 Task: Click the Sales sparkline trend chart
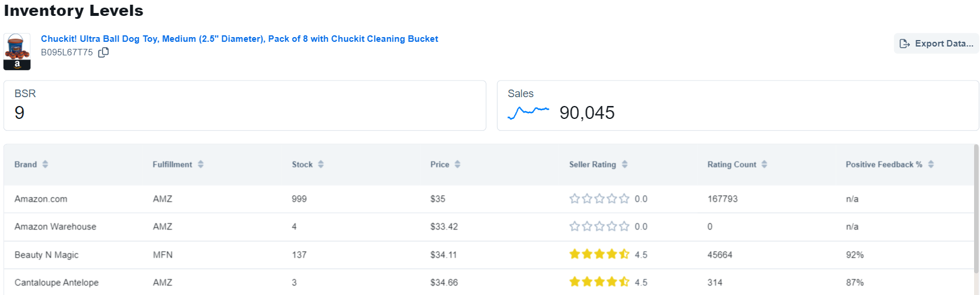[528, 112]
